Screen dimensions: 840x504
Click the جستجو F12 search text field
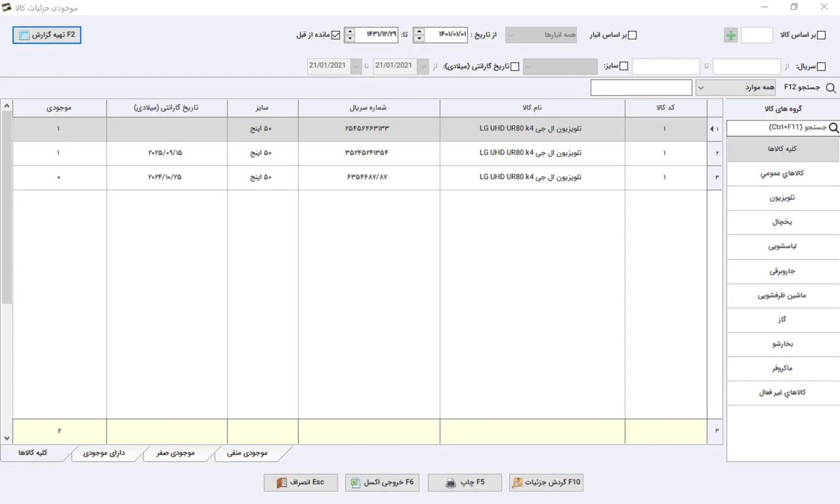click(641, 87)
